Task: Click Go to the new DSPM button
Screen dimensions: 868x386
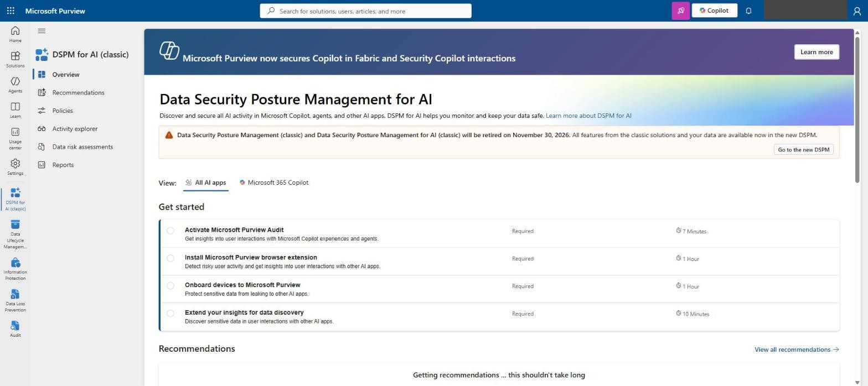Action: point(803,150)
